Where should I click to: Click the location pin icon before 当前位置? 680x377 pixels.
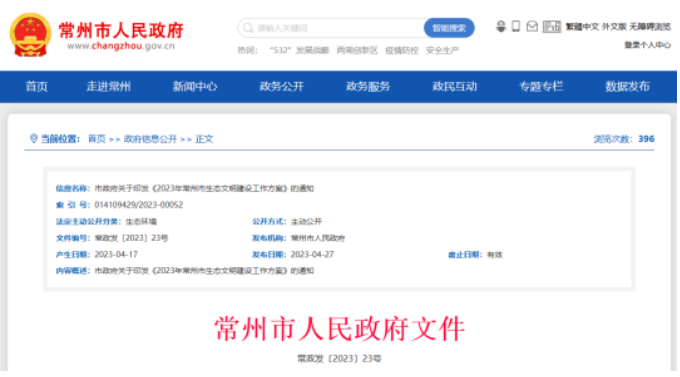33,138
